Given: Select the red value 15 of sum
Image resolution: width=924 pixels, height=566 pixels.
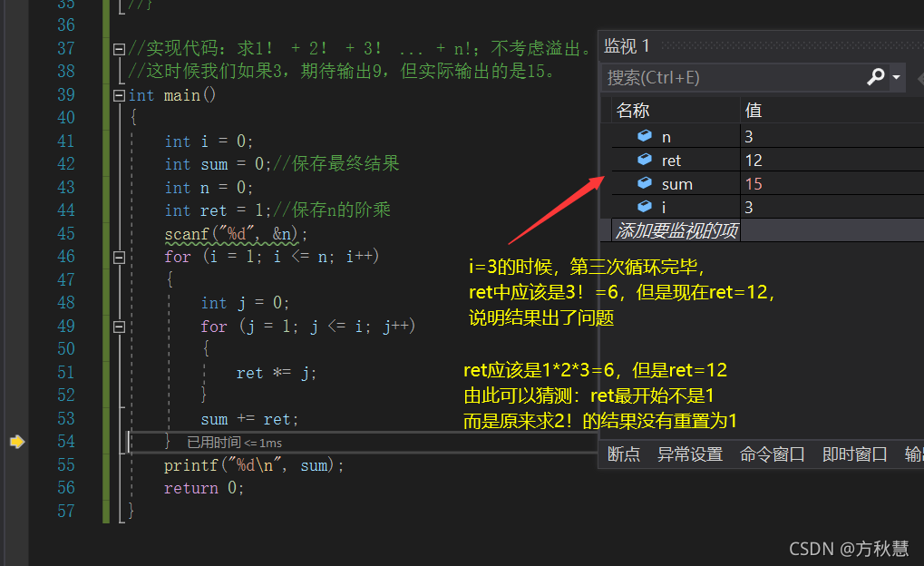Looking at the screenshot, I should 754,184.
